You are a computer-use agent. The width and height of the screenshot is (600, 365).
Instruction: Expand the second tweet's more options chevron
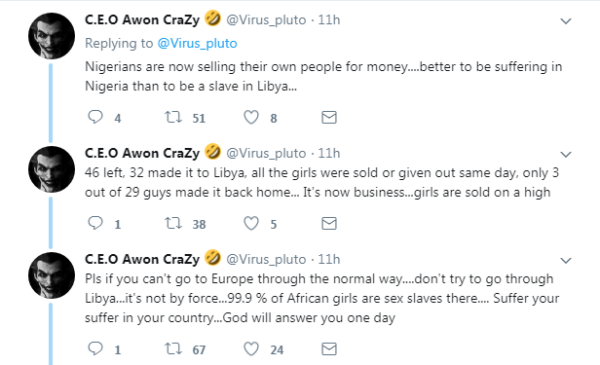click(566, 155)
